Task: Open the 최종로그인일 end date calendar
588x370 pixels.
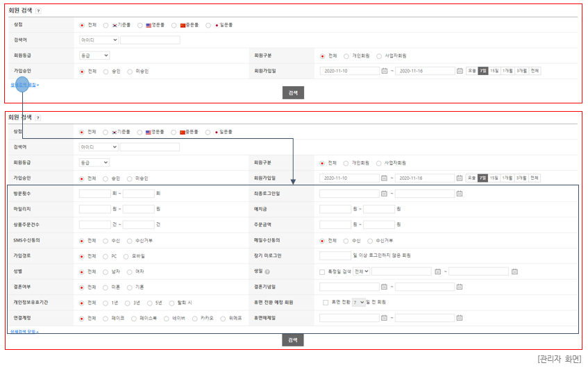Action: point(460,194)
